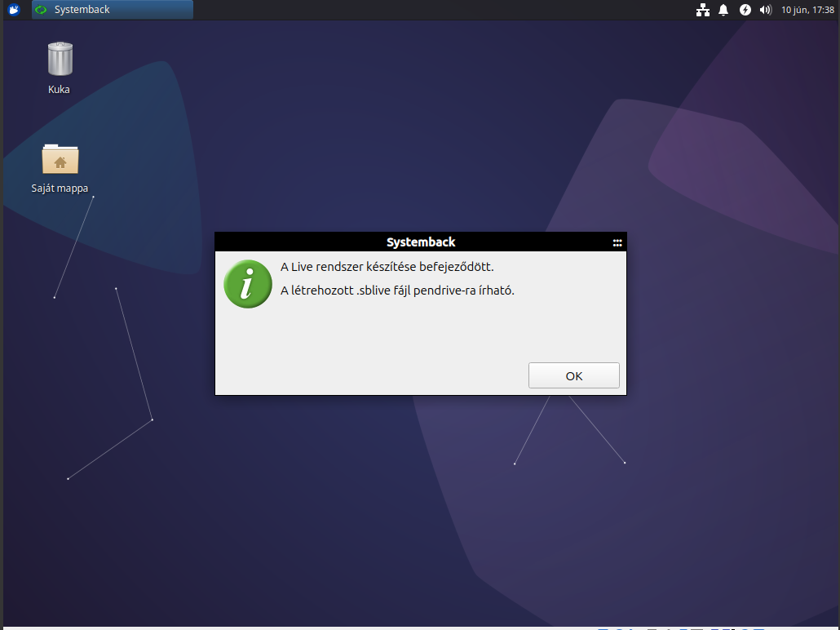Open the power manager lightning icon

pos(745,10)
